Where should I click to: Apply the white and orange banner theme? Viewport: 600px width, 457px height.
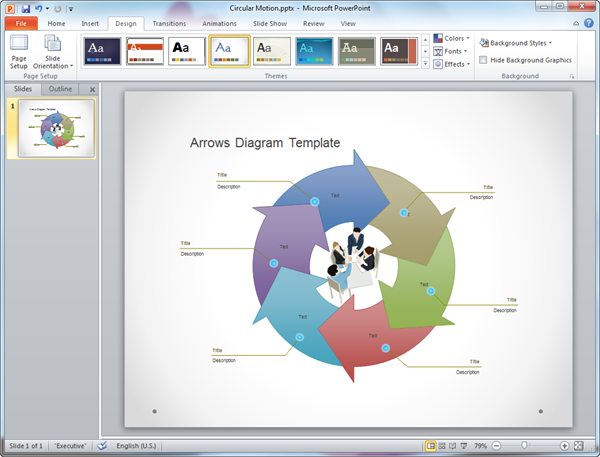click(145, 51)
